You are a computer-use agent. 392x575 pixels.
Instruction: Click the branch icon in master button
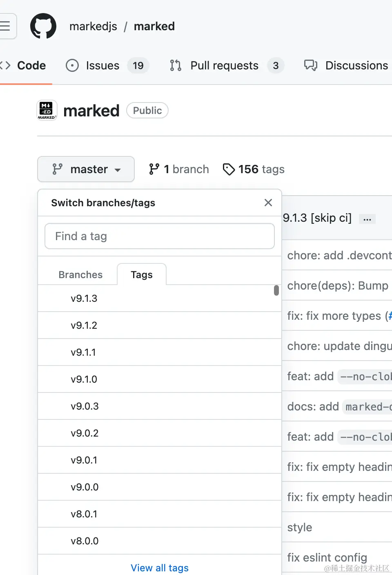(57, 169)
